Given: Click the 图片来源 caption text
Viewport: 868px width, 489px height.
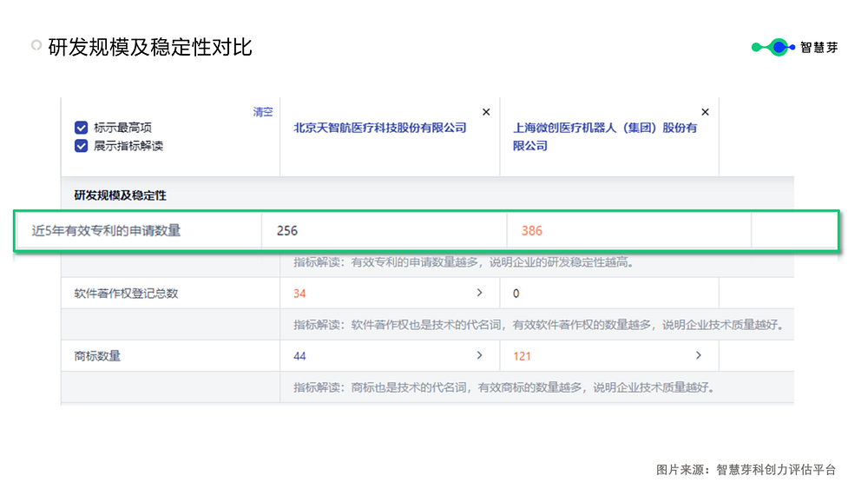Looking at the screenshot, I should point(746,470).
